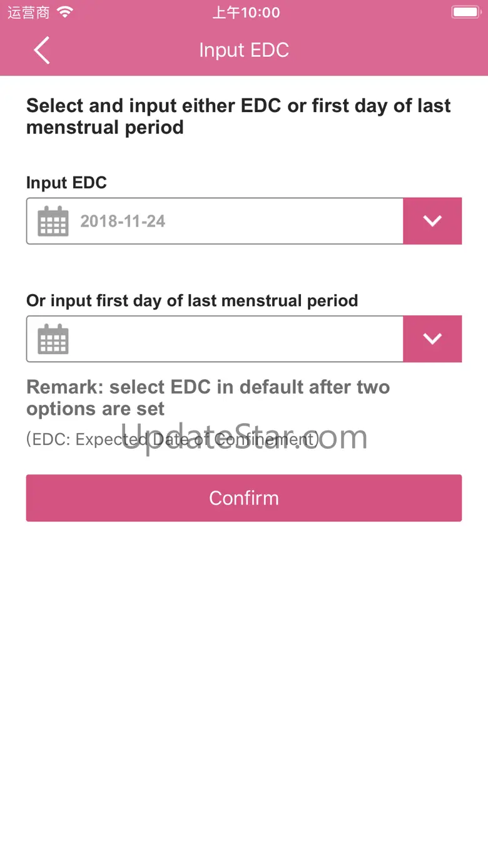The image size is (488, 868).
Task: Focus the empty last menstrual period date field
Action: click(x=238, y=339)
